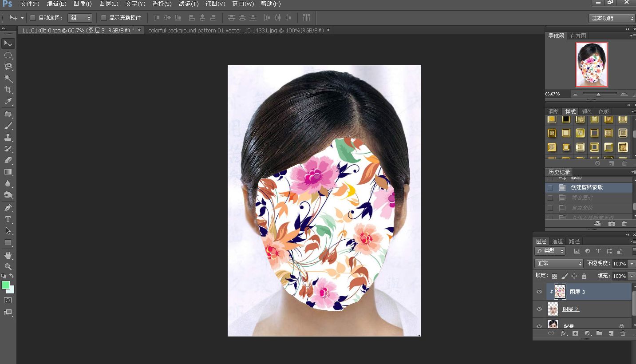The height and width of the screenshot is (364, 636).
Task: Open the 基本功能 workspace dropdown
Action: [x=612, y=18]
